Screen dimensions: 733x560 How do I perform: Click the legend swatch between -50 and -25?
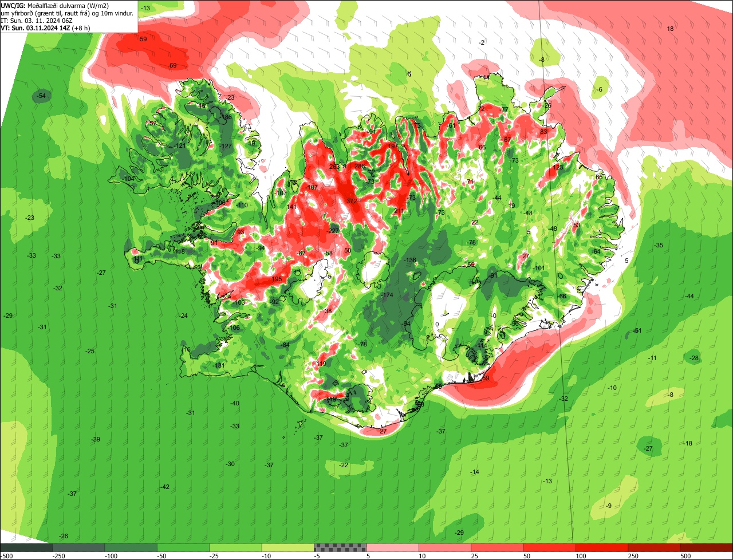point(183,547)
